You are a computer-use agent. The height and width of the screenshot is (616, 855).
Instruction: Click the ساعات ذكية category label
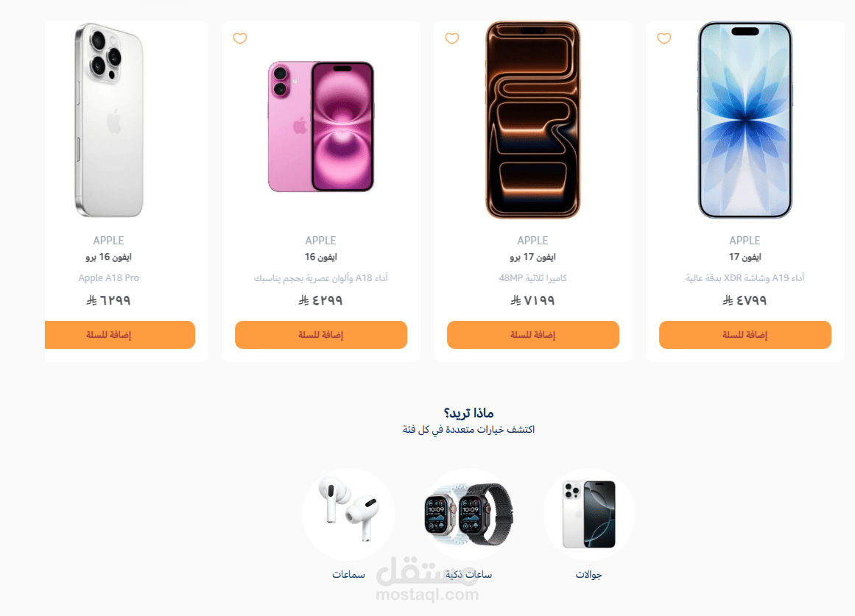pyautogui.click(x=469, y=575)
